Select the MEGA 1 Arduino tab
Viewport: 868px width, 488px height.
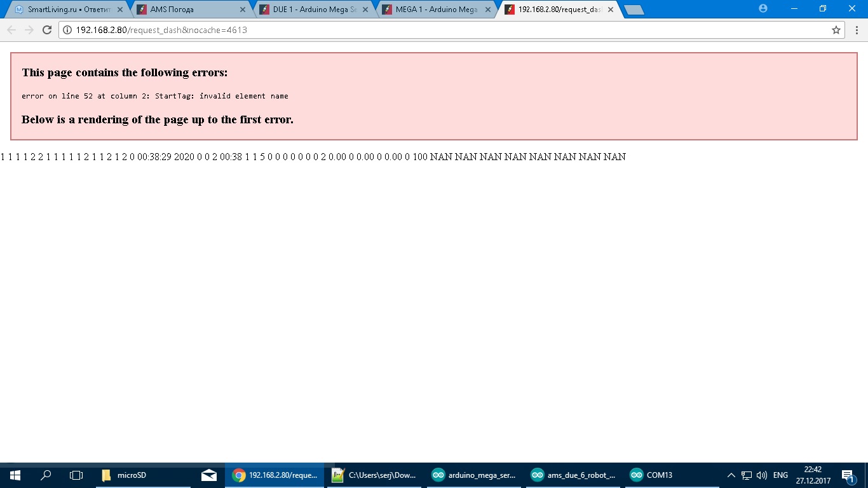coord(432,10)
